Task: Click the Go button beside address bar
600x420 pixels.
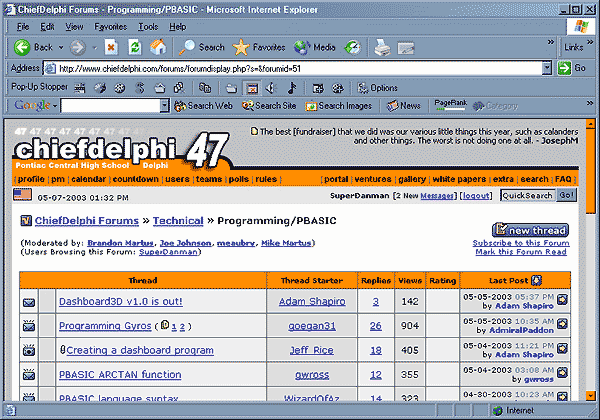Action: point(572,68)
